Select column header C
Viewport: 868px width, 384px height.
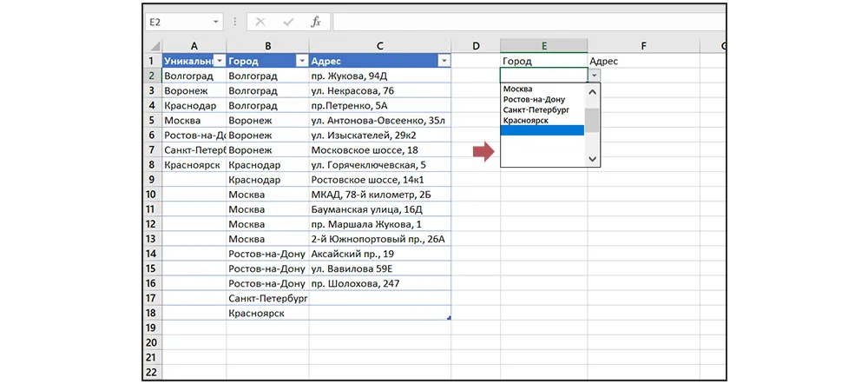(x=380, y=45)
